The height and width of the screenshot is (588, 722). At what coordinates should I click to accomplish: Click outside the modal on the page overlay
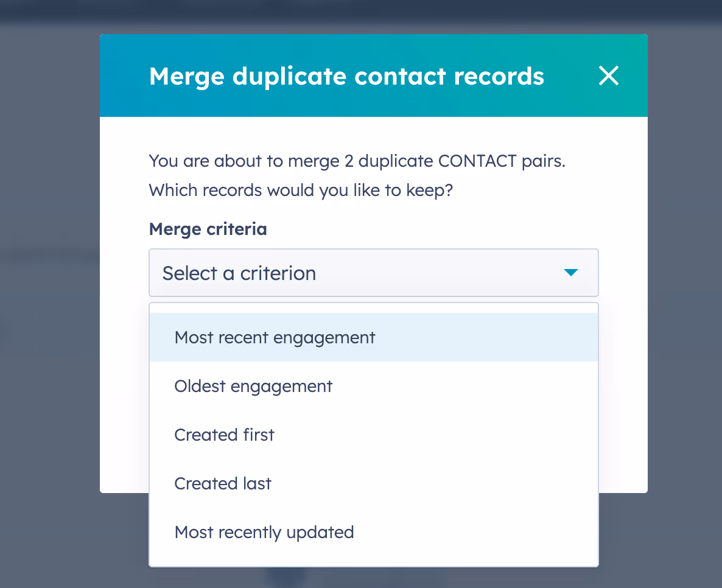pyautogui.click(x=49, y=304)
